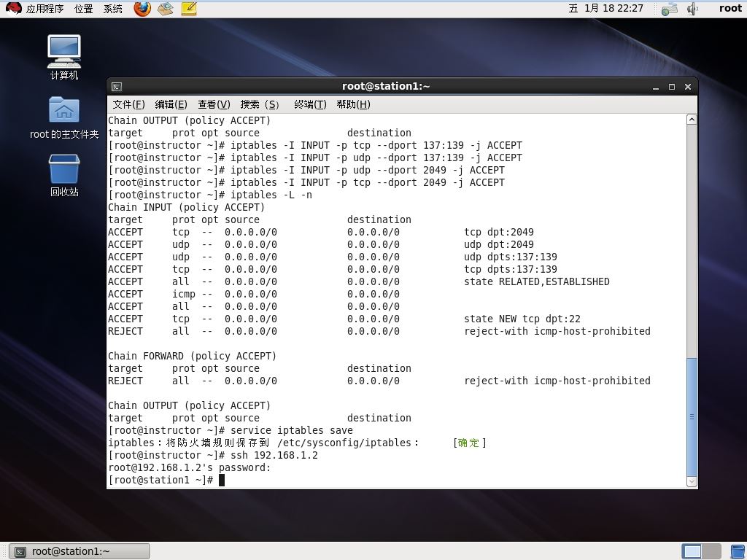Click the green '确定' status text
This screenshot has width=747, height=560.
pyautogui.click(x=468, y=443)
